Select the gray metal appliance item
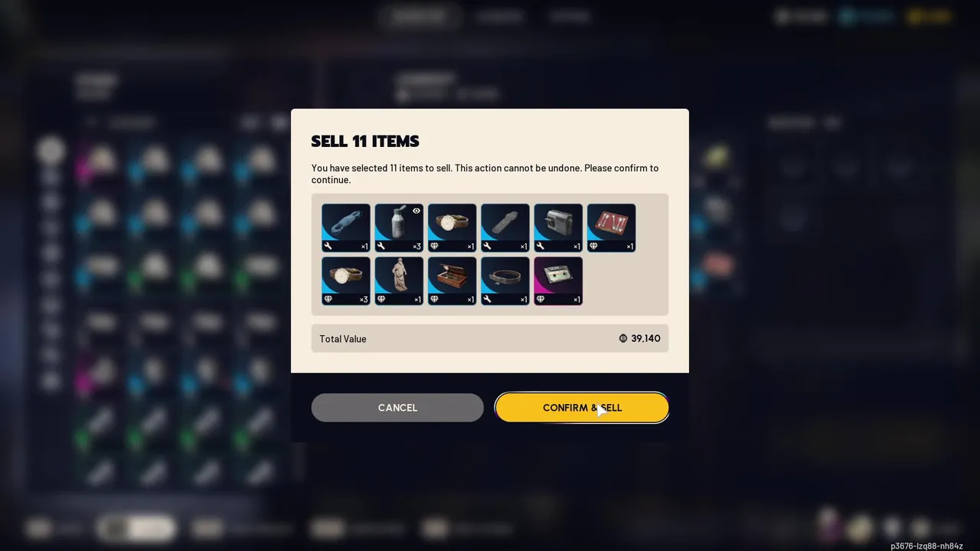The width and height of the screenshot is (980, 551). 558,227
